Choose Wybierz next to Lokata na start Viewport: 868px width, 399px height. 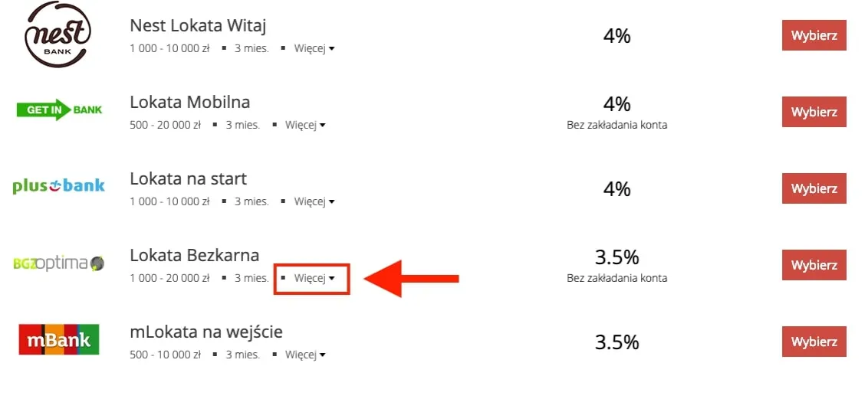coord(814,188)
